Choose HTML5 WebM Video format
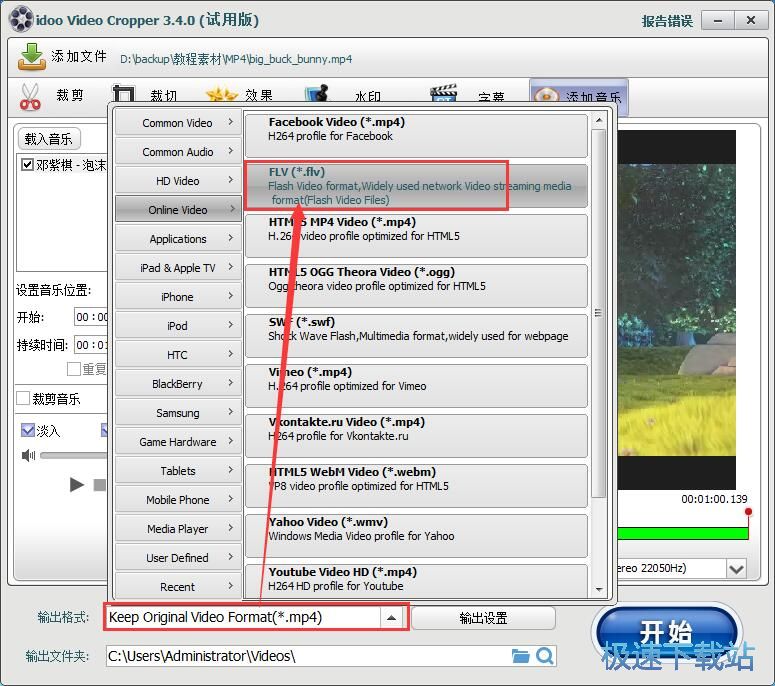Image resolution: width=775 pixels, height=686 pixels. pyautogui.click(x=416, y=485)
